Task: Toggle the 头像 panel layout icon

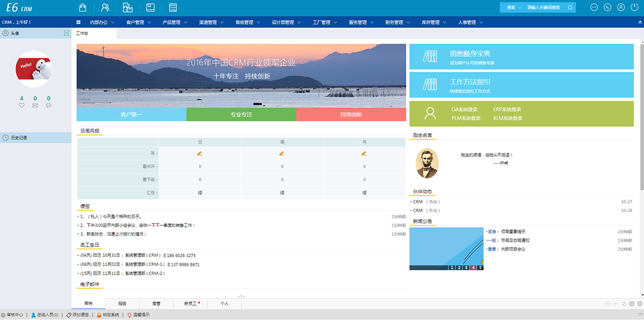Action: [66, 33]
